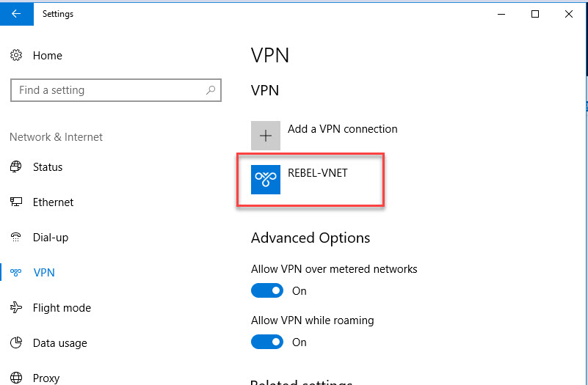Screen dimensions: 588x385
Task: Select the Status globe icon
Action: (x=15, y=166)
